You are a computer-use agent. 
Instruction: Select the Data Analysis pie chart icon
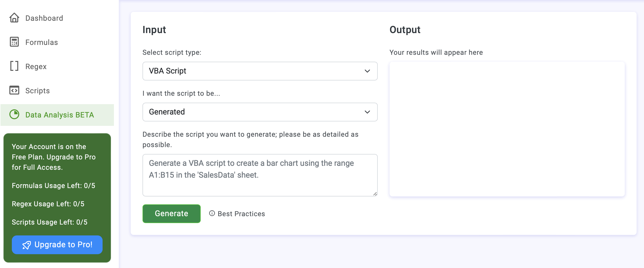coord(15,115)
